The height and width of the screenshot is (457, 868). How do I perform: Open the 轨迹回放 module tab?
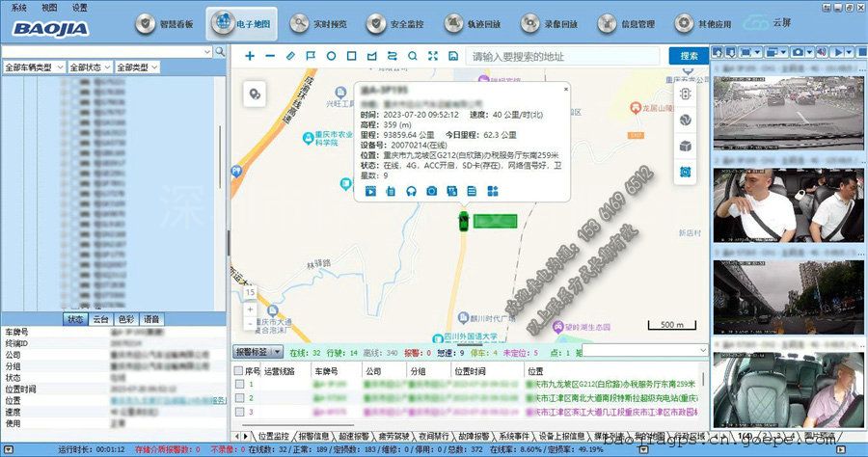[x=470, y=22]
